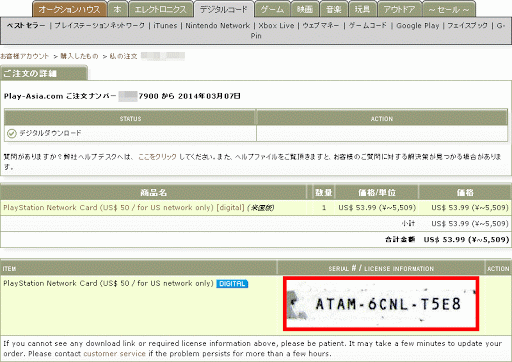Screen dimensions: 512x362
Task: Open the ゲーム tab
Action: point(272,9)
